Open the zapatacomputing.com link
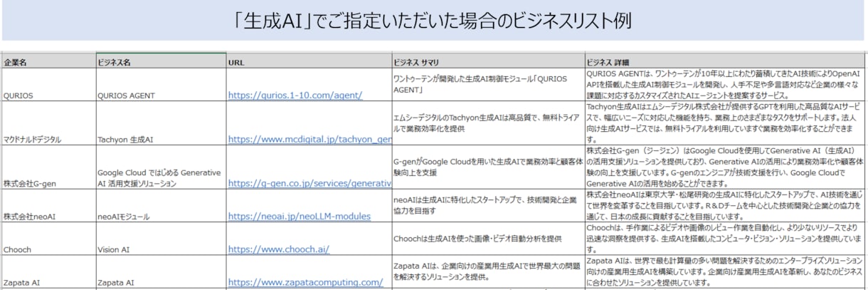This screenshot has height=290, width=868. pyautogui.click(x=305, y=282)
